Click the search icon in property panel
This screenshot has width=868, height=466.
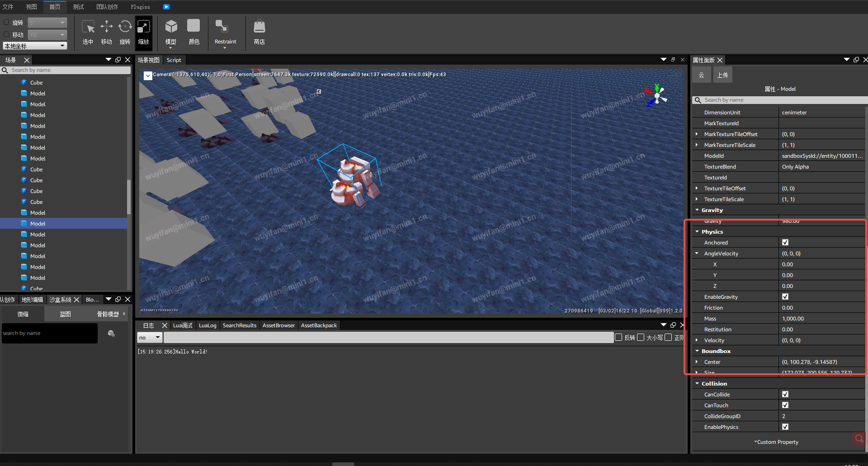click(698, 100)
